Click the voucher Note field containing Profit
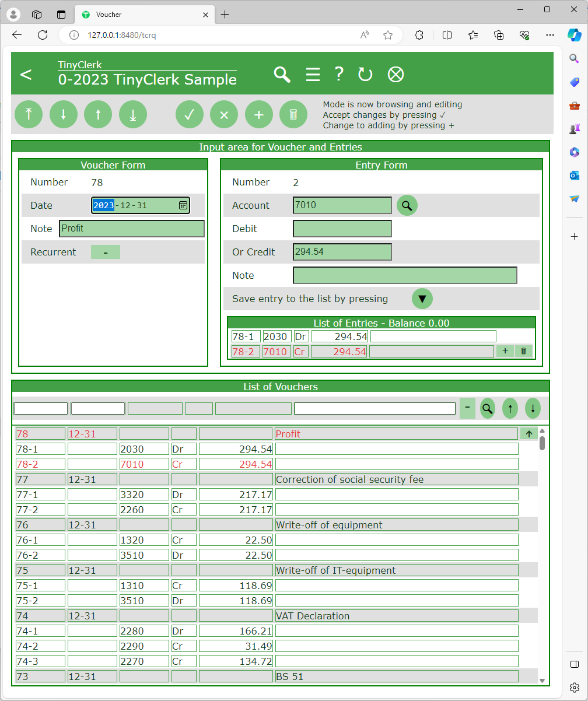Viewport: 588px width, 701px height. click(132, 229)
